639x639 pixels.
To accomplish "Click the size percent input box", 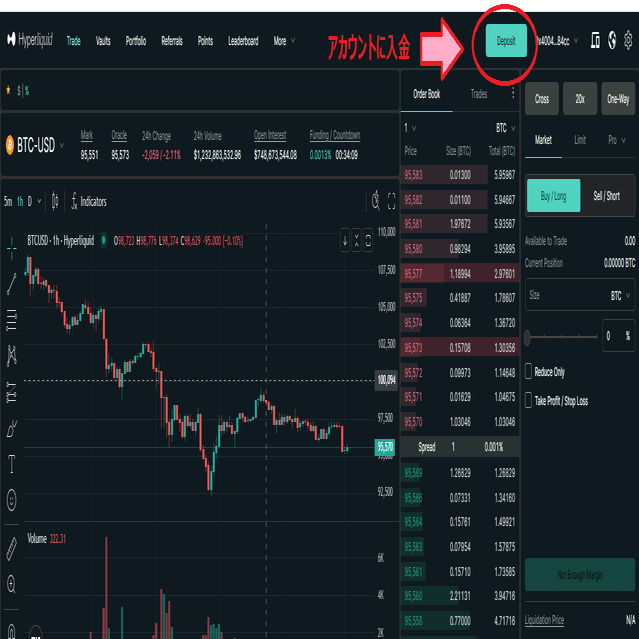I will coord(619,335).
